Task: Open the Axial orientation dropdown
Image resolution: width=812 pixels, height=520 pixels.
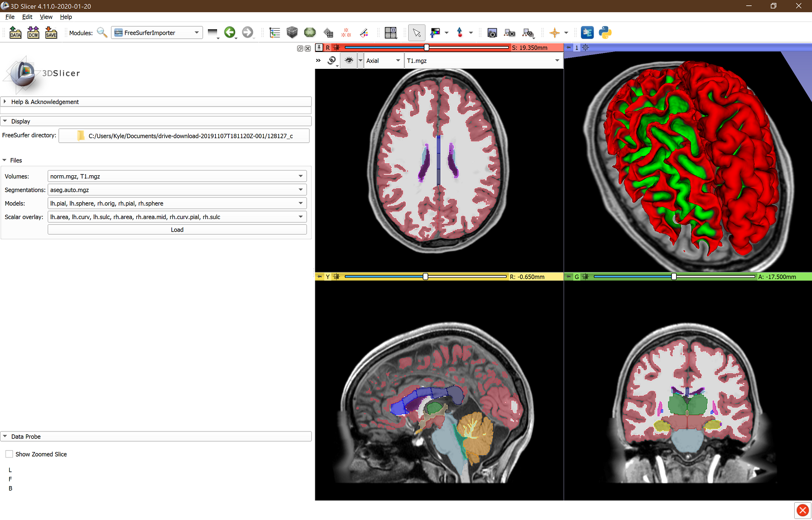Action: [x=383, y=61]
